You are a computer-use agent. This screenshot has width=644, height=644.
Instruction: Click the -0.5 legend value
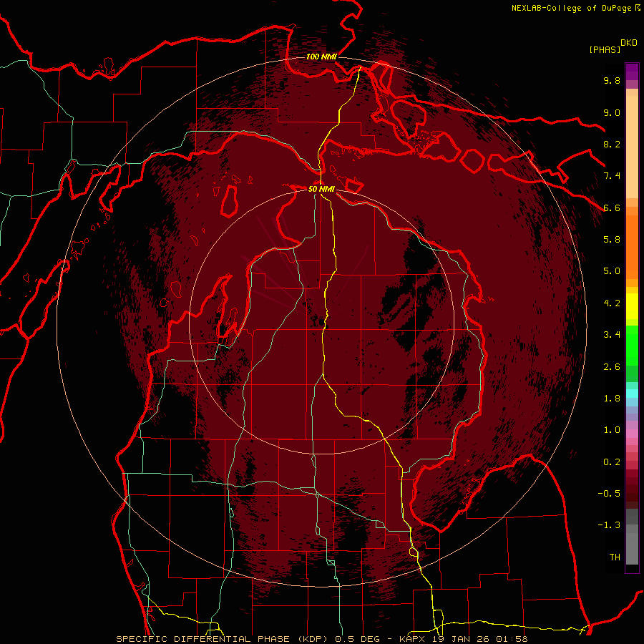609,494
